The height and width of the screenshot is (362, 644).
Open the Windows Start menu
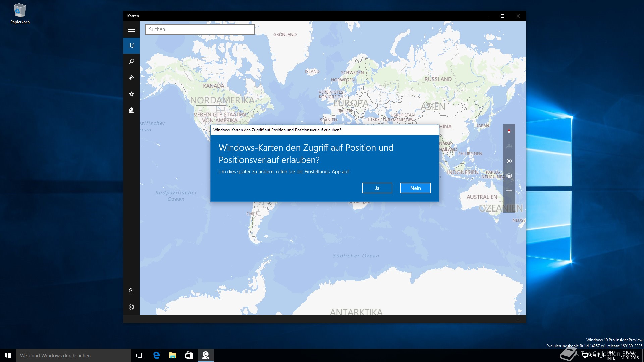coord(8,355)
